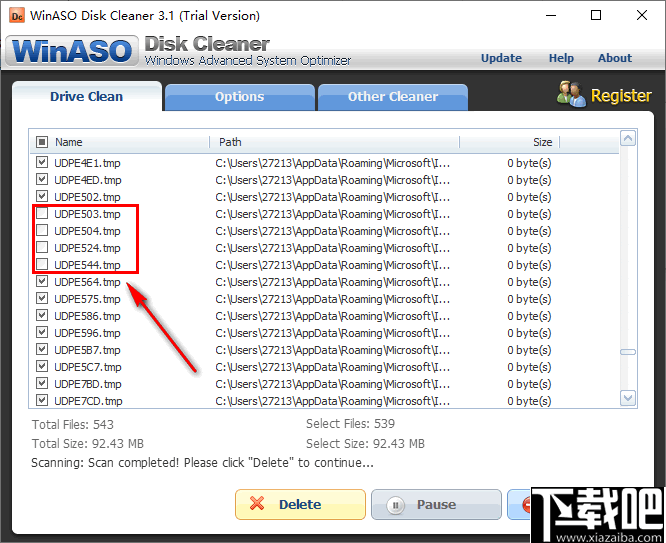Uncheck the UDPE7CD.tmp checkbox
The image size is (666, 543).
(42, 400)
